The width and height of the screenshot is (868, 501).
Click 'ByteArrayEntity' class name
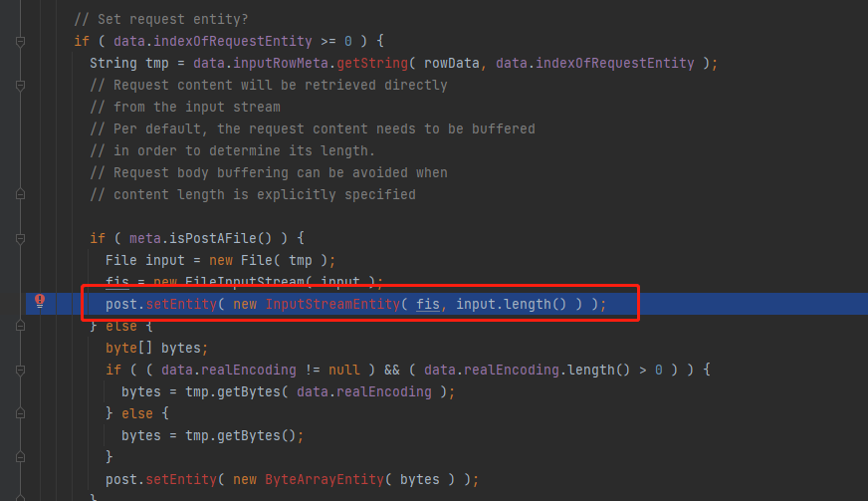click(325, 479)
